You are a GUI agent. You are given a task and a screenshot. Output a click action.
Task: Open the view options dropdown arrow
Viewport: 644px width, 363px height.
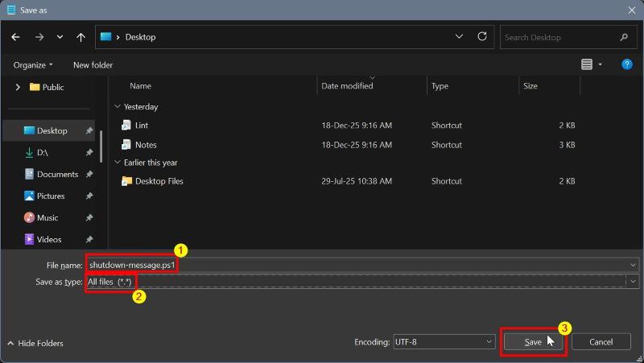(x=600, y=64)
